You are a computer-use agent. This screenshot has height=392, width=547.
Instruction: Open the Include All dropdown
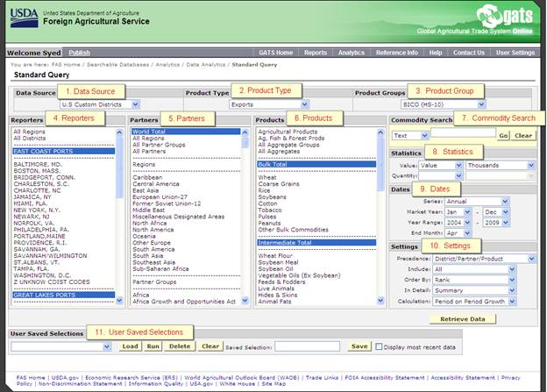474,269
